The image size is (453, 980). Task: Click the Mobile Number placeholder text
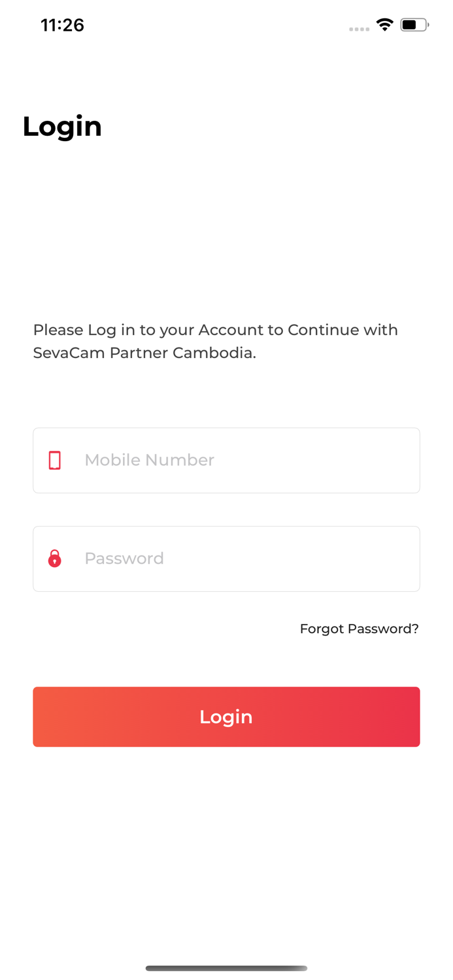149,460
